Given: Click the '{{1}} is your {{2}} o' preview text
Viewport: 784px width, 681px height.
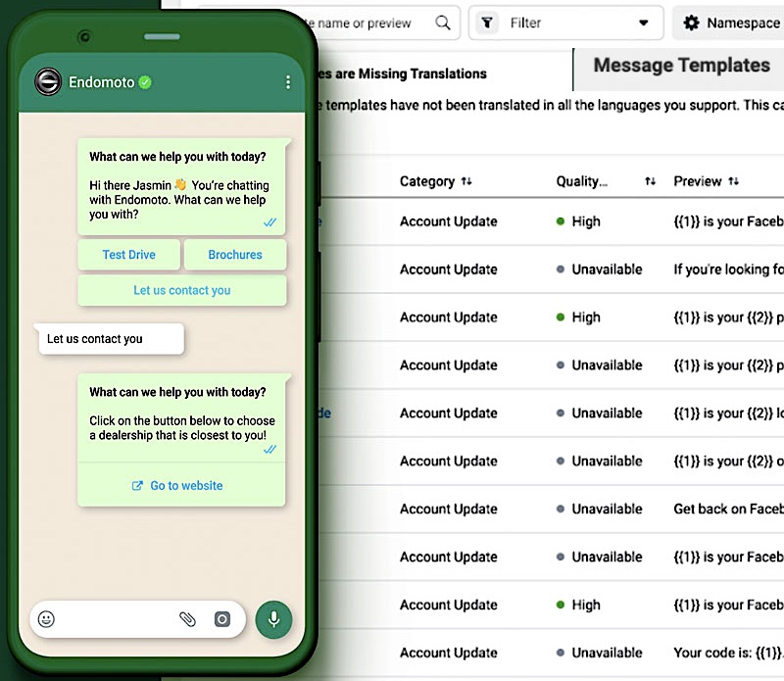Looking at the screenshot, I should [x=728, y=461].
